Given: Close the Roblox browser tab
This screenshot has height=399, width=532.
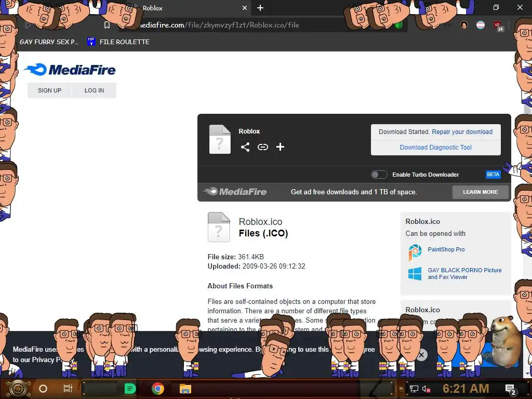Looking at the screenshot, I should pyautogui.click(x=245, y=8).
